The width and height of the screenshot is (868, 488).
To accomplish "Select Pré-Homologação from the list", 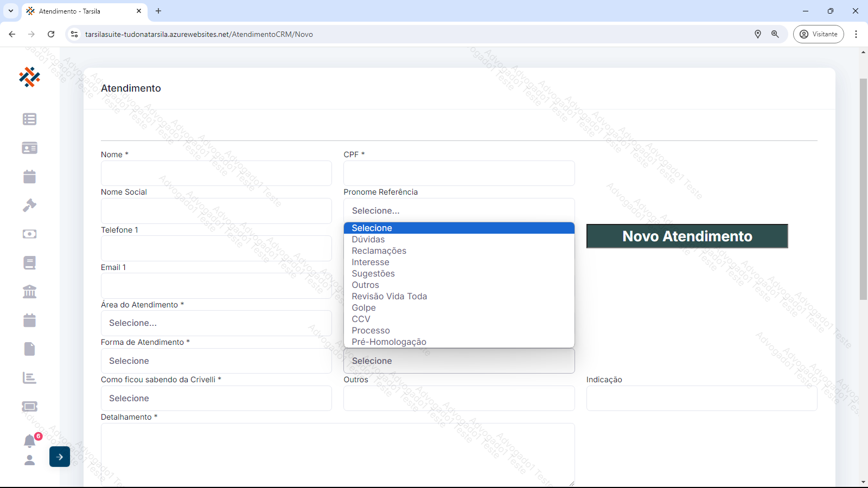I will (388, 342).
